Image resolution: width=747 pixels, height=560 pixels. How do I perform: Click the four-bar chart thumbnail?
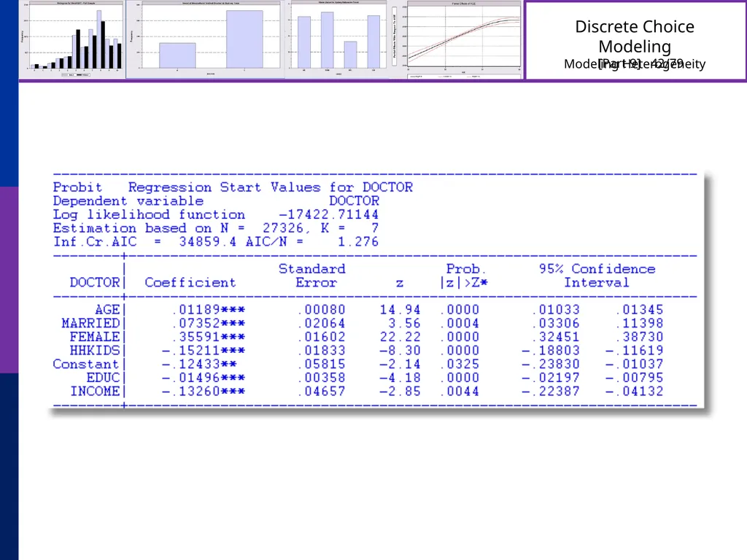tap(338, 39)
